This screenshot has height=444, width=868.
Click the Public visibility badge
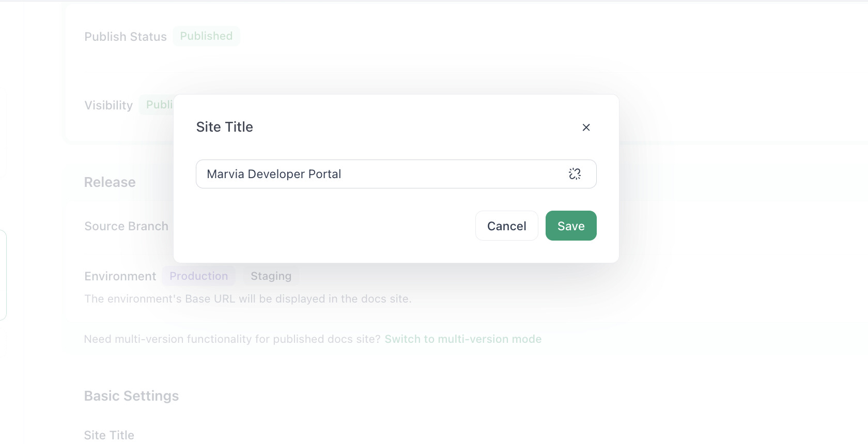tap(158, 105)
